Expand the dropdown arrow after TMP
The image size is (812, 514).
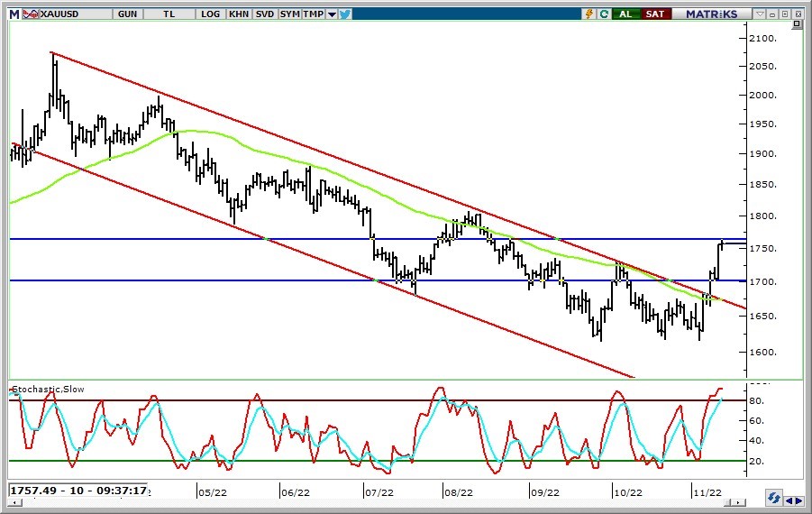(x=332, y=14)
